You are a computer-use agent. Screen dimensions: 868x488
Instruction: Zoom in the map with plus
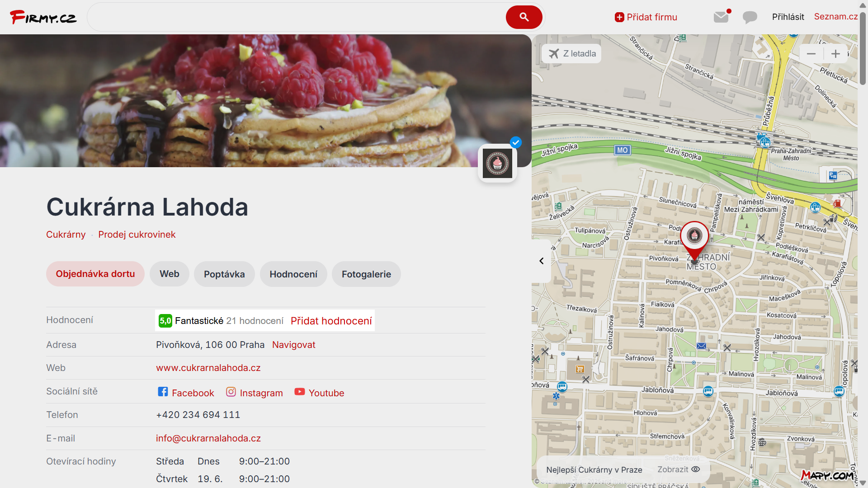835,54
